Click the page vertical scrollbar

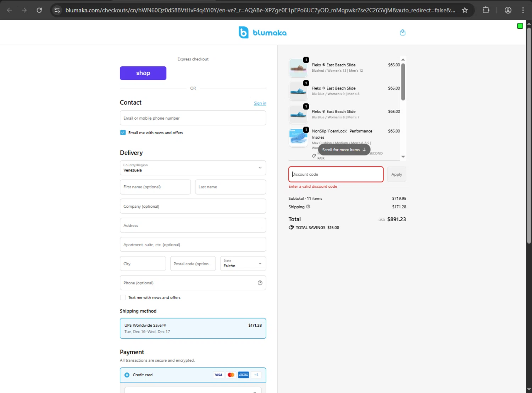tap(529, 135)
